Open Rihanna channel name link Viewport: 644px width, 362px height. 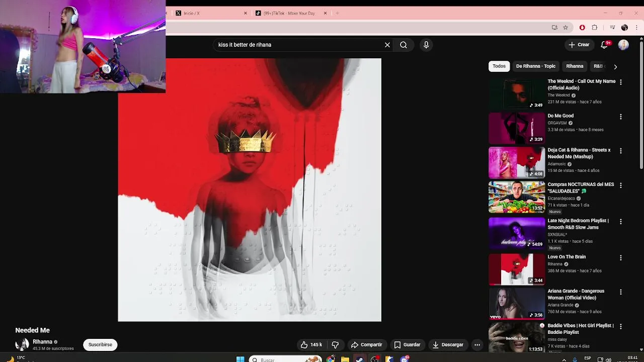coord(42,342)
